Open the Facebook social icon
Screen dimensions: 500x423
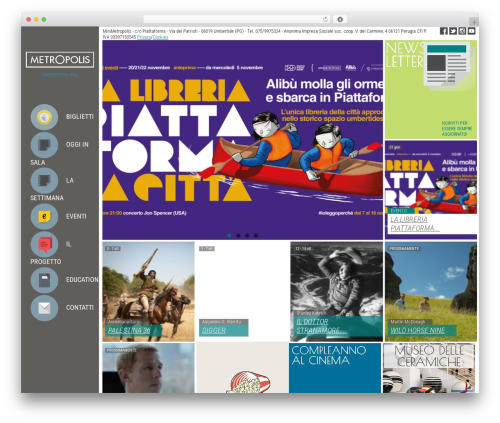(444, 31)
